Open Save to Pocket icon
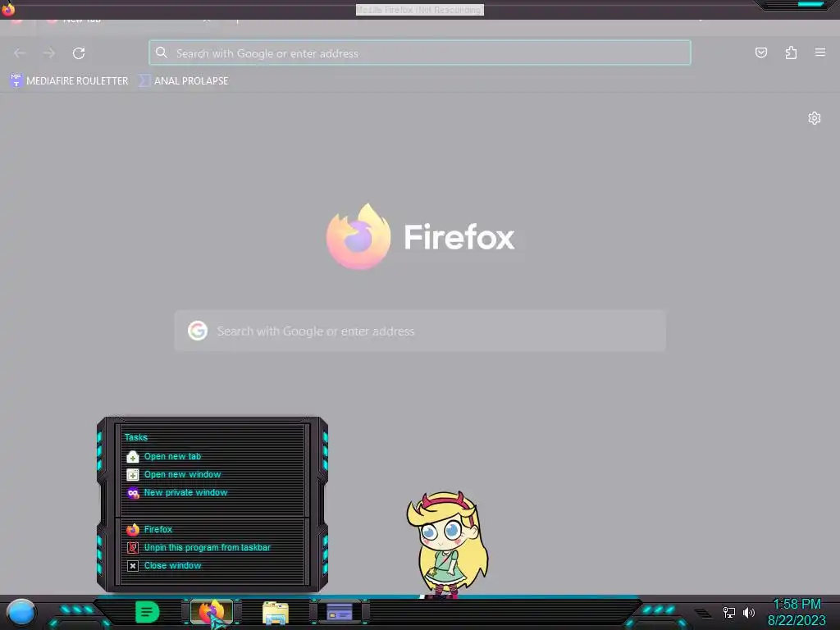 (760, 52)
